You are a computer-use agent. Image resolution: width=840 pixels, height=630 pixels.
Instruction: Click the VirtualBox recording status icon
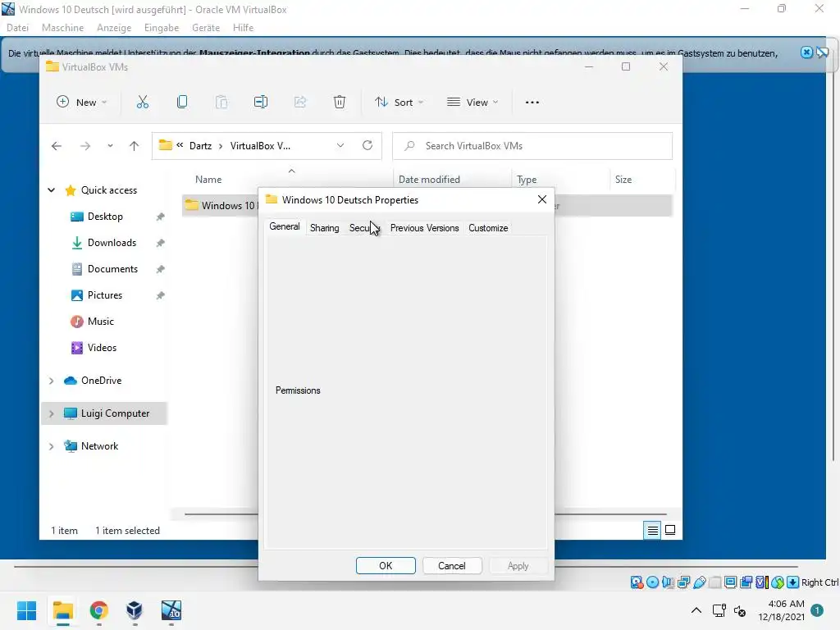pos(746,582)
